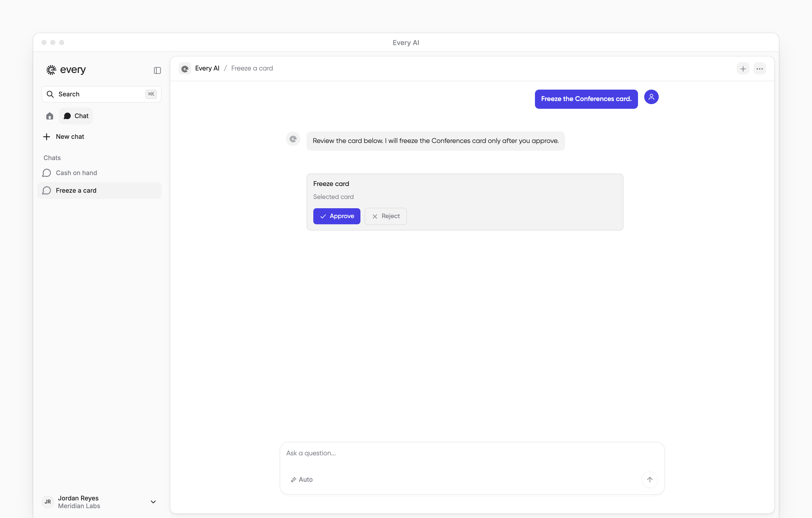Start a New chat

[x=64, y=136]
